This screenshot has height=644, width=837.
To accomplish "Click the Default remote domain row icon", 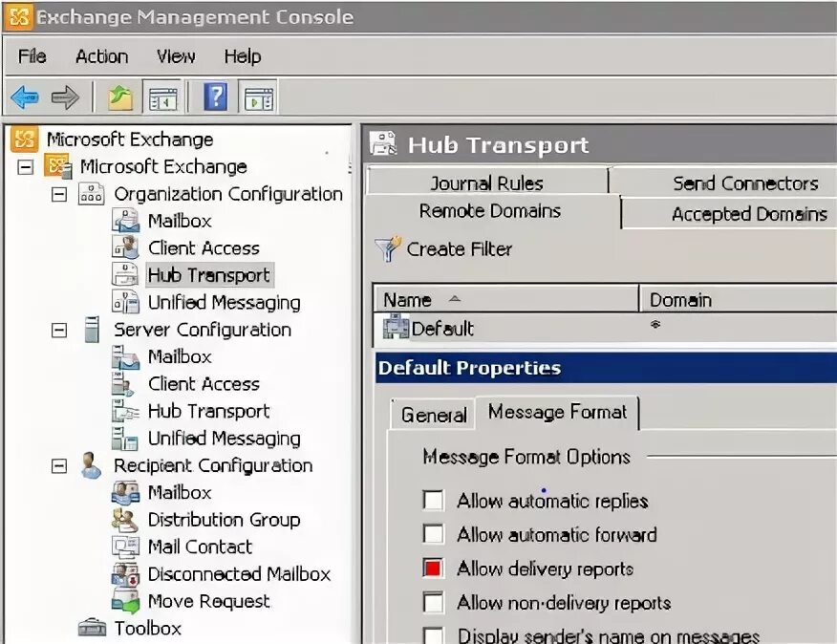I will pyautogui.click(x=396, y=327).
